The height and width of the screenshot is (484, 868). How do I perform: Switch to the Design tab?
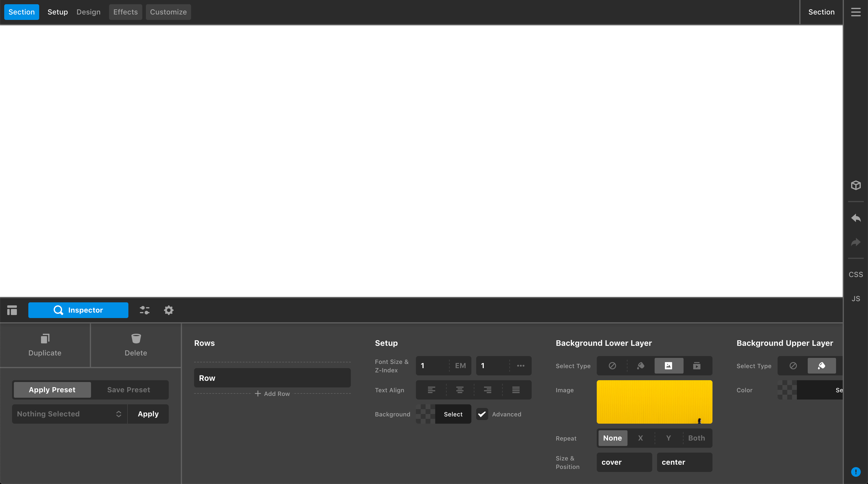[88, 12]
